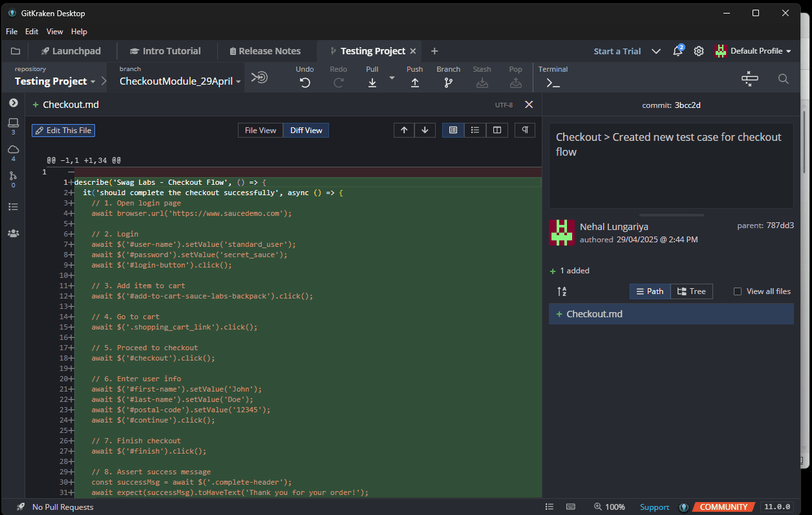Open the Teams sidebar icon

point(13,233)
